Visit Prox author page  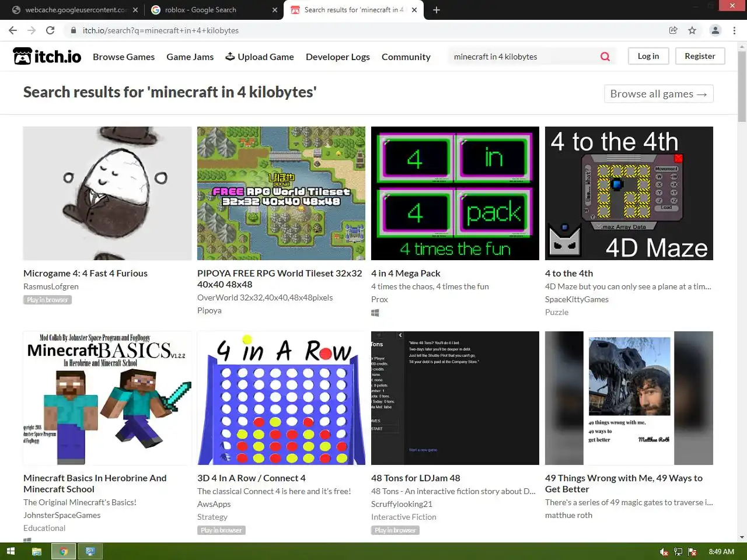pos(379,299)
